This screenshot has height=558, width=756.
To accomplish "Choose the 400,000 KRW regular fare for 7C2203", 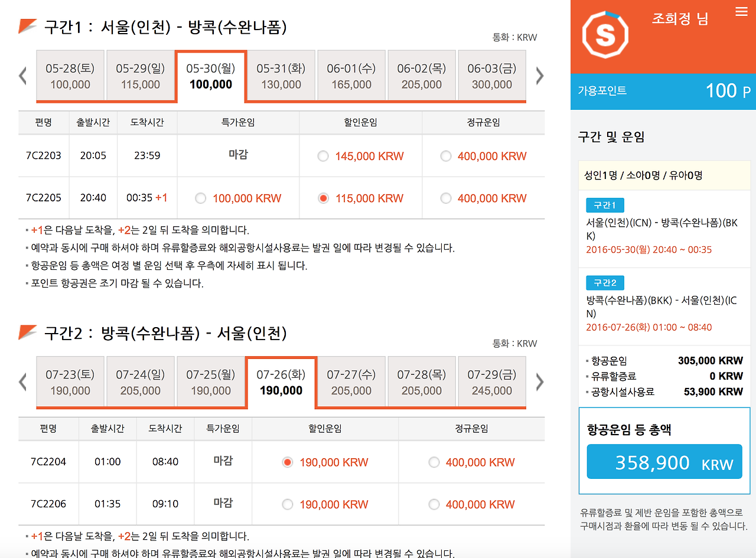I will pos(446,156).
